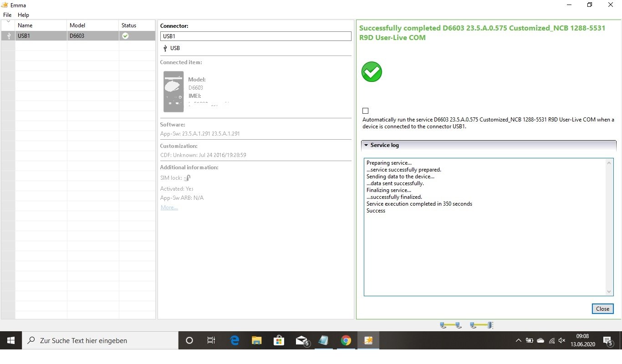Screen dimensions: 622x364
Task: Click the SIM lock padlock icon
Action: 187,178
